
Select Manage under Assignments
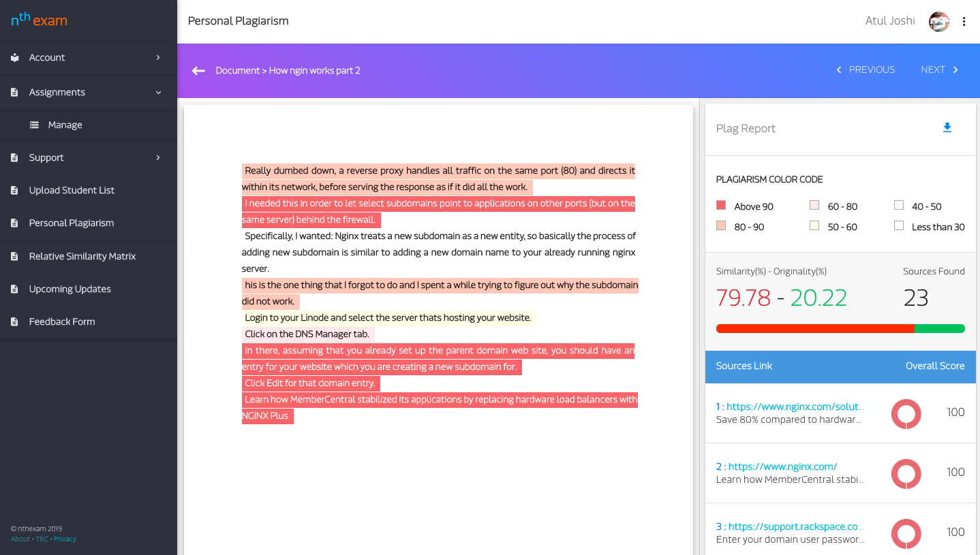coord(89,125)
